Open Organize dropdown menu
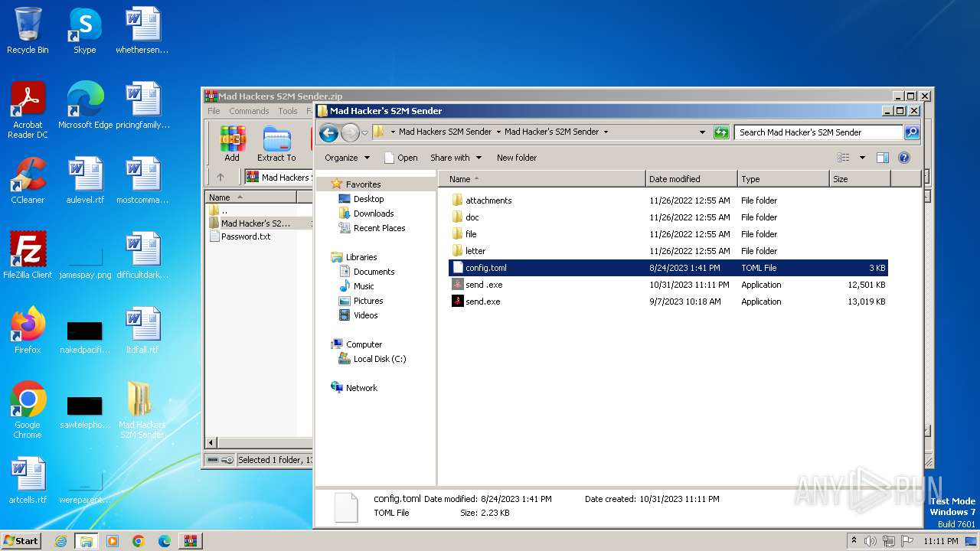The width and height of the screenshot is (980, 551). tap(347, 158)
